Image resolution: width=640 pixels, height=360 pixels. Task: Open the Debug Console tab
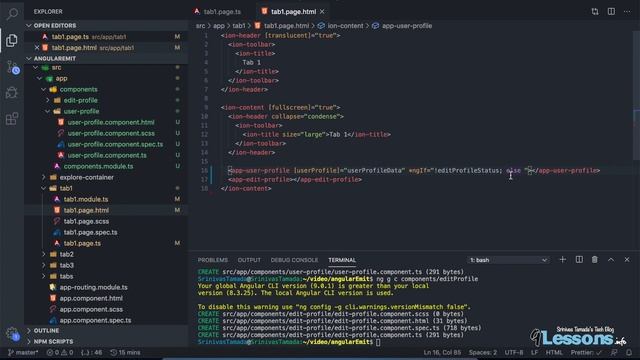point(294,260)
